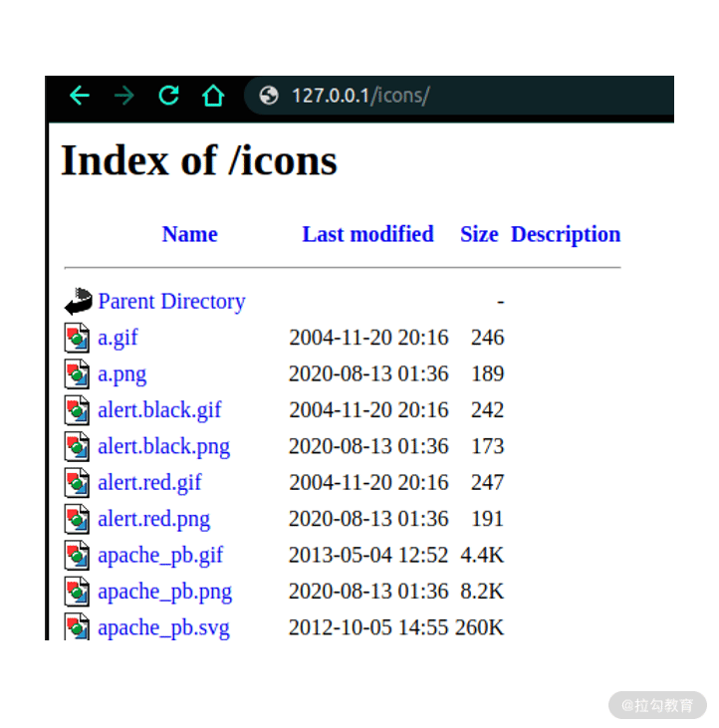
Task: Click the address bar showing 127.0.0.1/icons/
Action: pyautogui.click(x=459, y=96)
